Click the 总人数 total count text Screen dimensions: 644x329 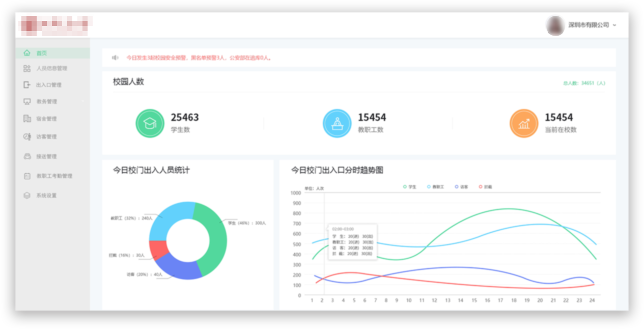(584, 83)
